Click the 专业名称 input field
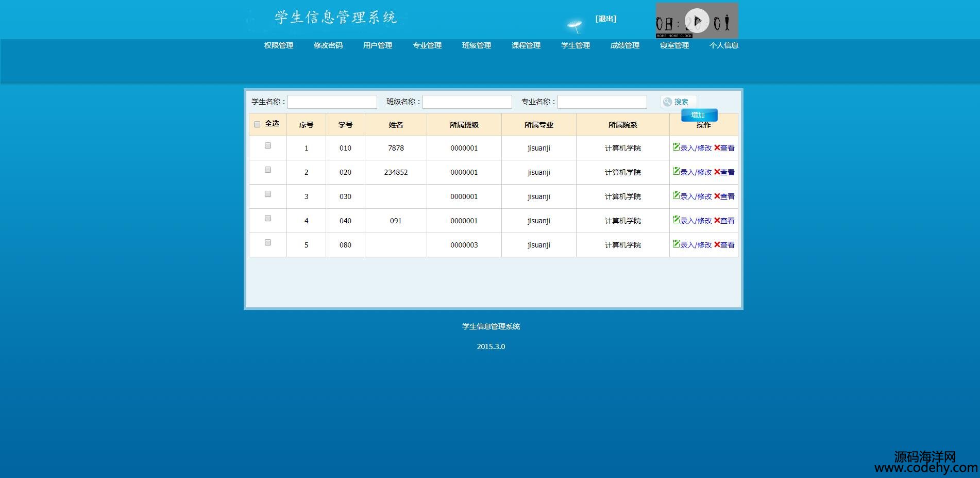This screenshot has width=980, height=478. [x=602, y=102]
